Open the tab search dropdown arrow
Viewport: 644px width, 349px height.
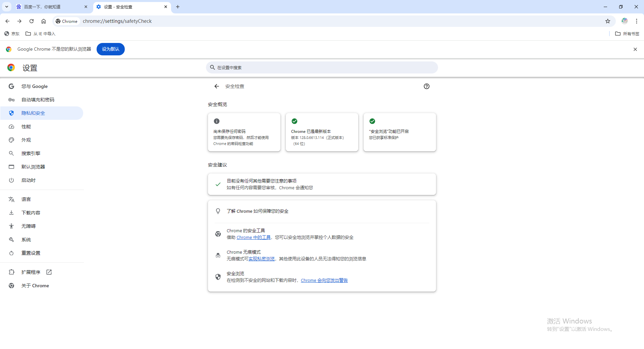point(7,7)
